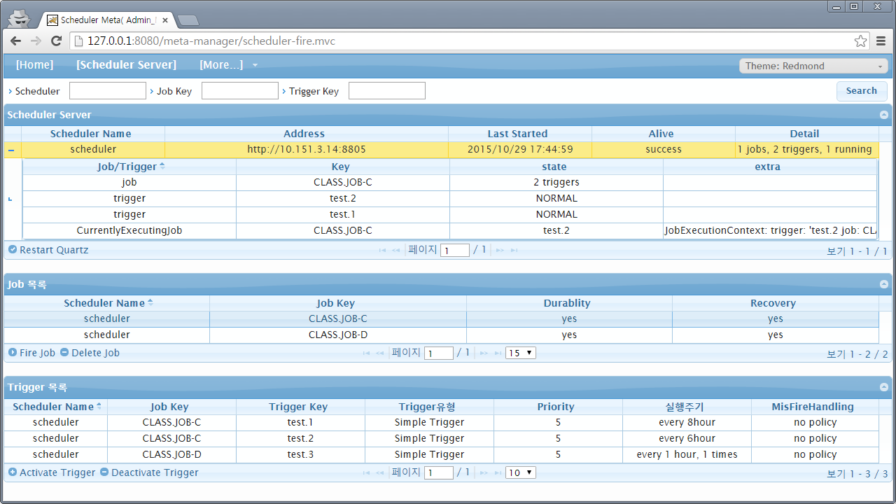Go to first page in Scheduler Server pager
This screenshot has width=896, height=504.
pos(382,250)
